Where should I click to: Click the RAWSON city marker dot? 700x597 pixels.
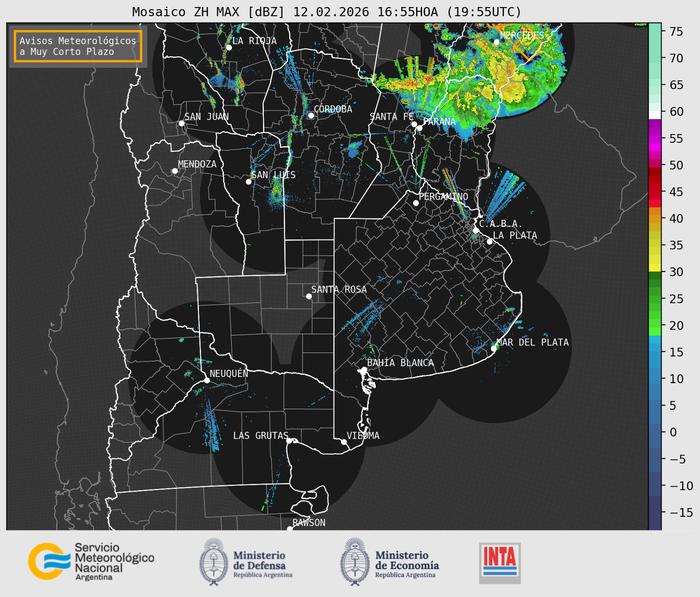click(290, 529)
